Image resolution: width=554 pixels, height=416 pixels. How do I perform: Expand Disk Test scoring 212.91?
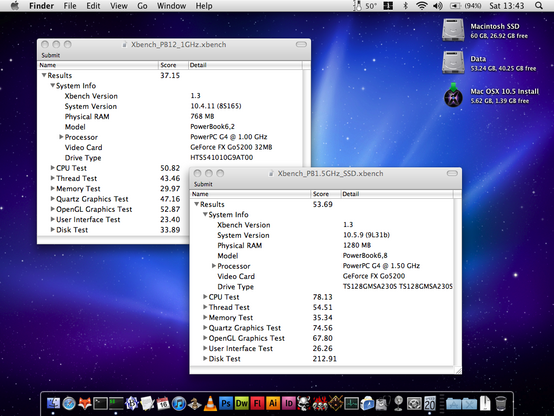(x=205, y=358)
